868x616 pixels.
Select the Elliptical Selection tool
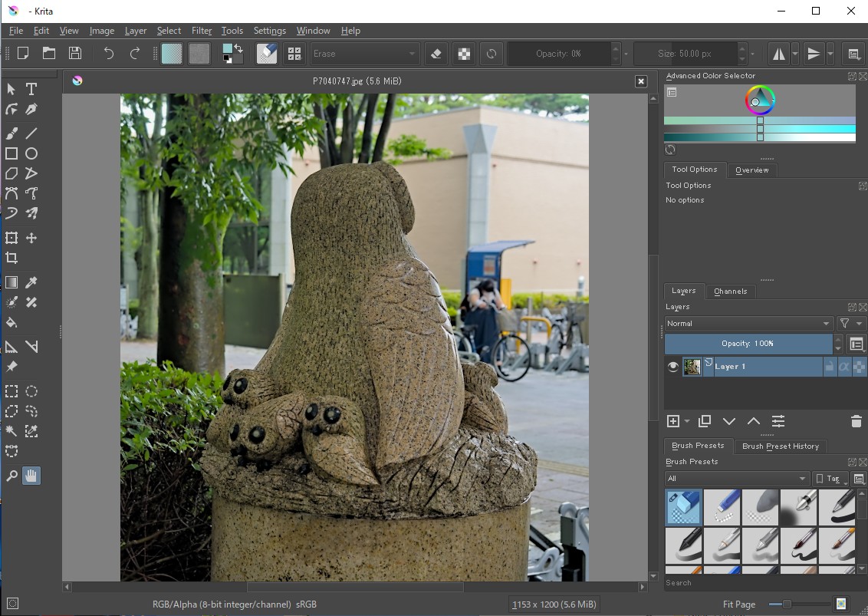[31, 391]
